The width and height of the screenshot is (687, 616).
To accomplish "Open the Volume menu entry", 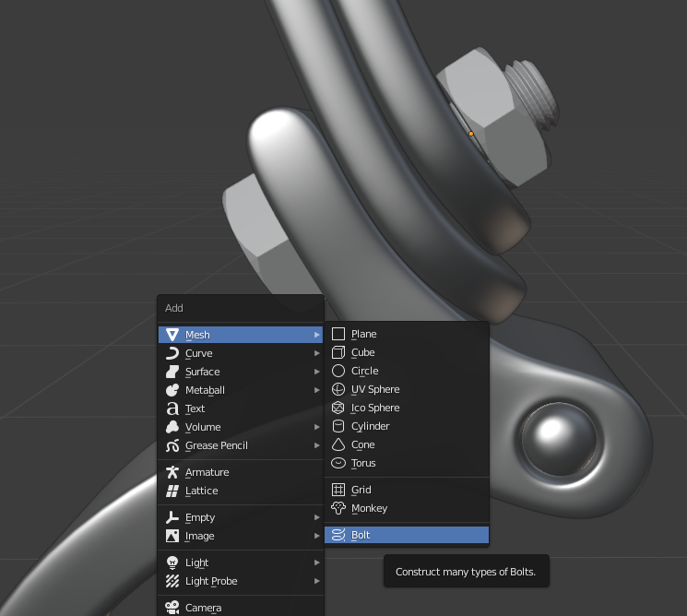I will click(x=241, y=427).
